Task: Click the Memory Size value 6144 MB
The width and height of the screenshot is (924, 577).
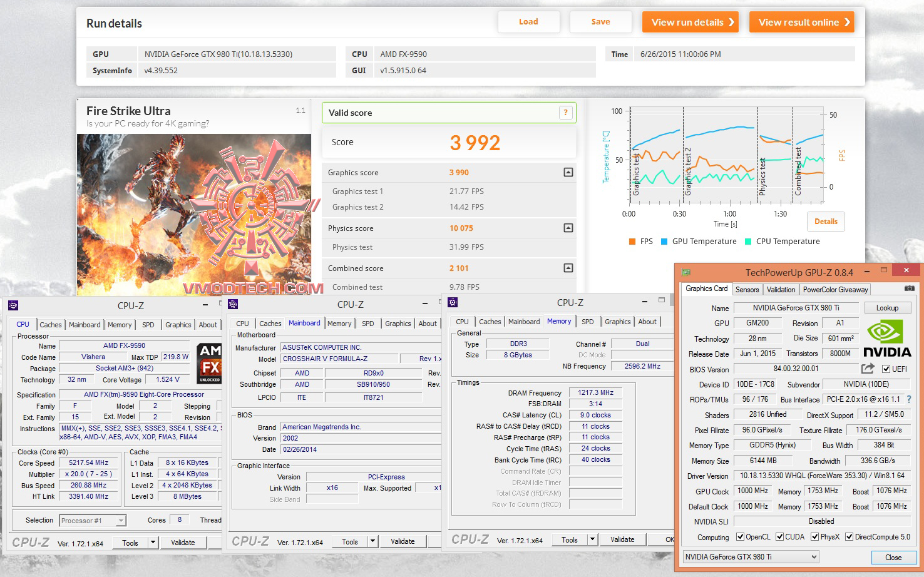Action: (x=763, y=461)
